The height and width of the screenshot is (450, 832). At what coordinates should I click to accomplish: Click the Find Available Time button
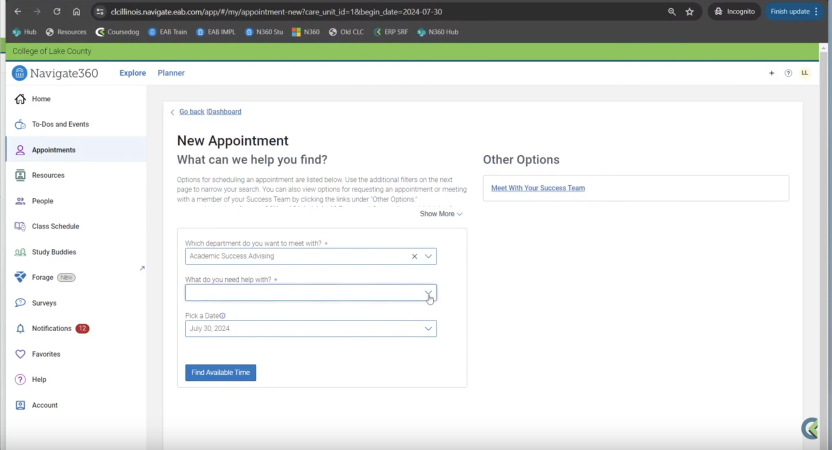pyautogui.click(x=220, y=373)
